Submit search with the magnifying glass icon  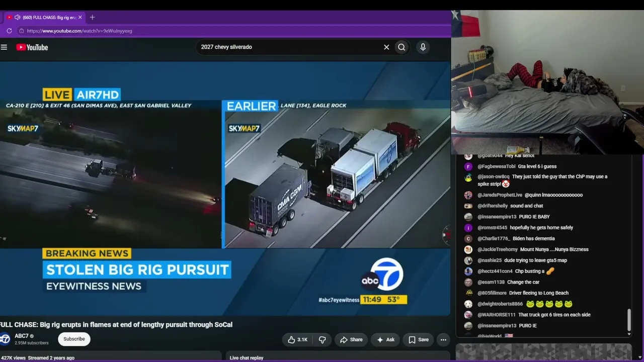click(x=401, y=47)
